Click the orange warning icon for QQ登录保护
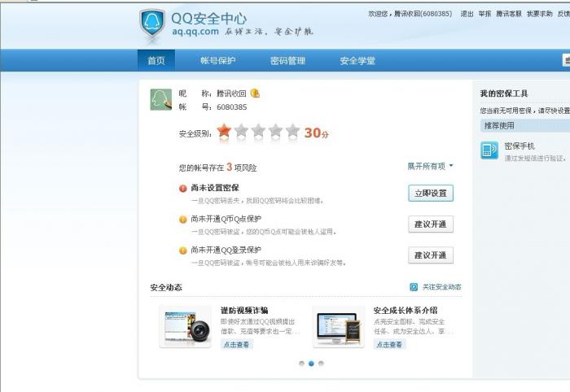Screen dimensions: 570x392 (x=183, y=250)
